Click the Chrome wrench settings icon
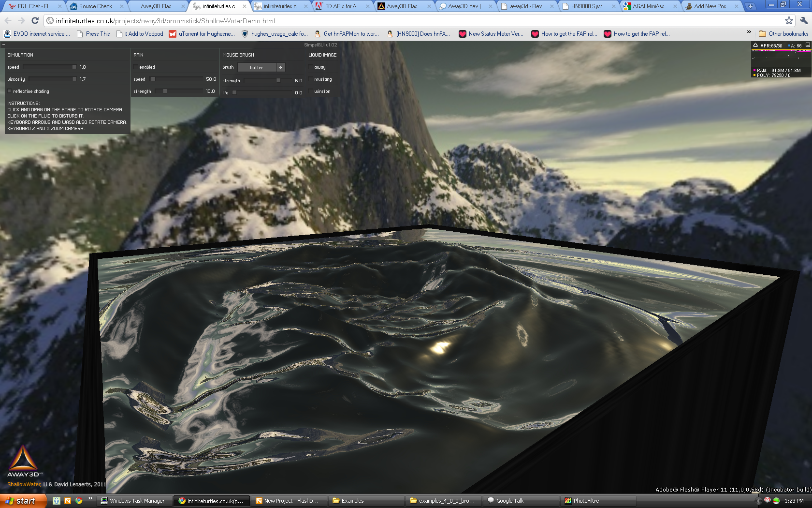The image size is (812, 508). click(x=803, y=20)
